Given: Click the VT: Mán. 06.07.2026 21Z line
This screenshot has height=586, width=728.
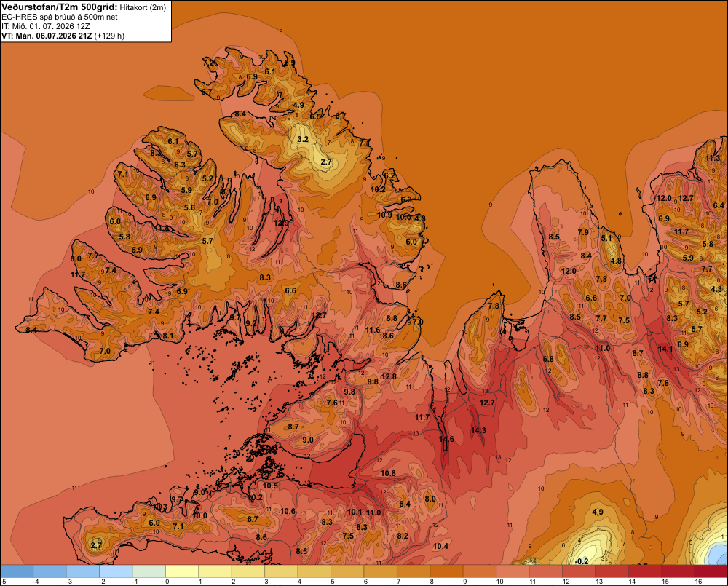Looking at the screenshot, I should click(63, 36).
